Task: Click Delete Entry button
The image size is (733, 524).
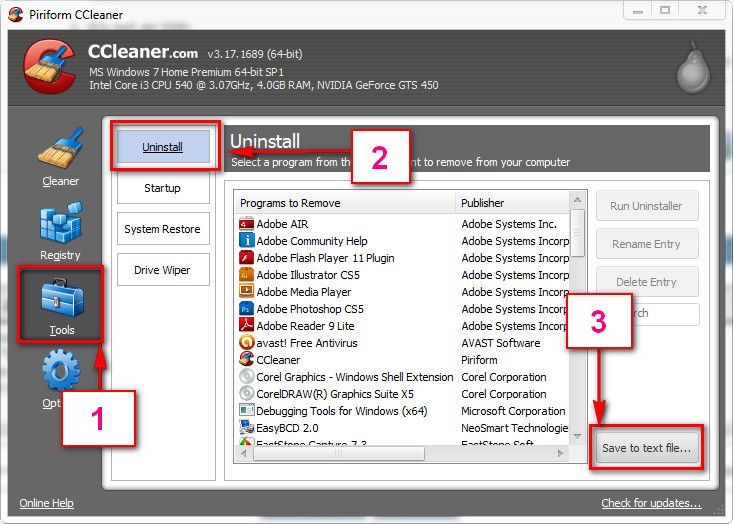Action: point(647,282)
